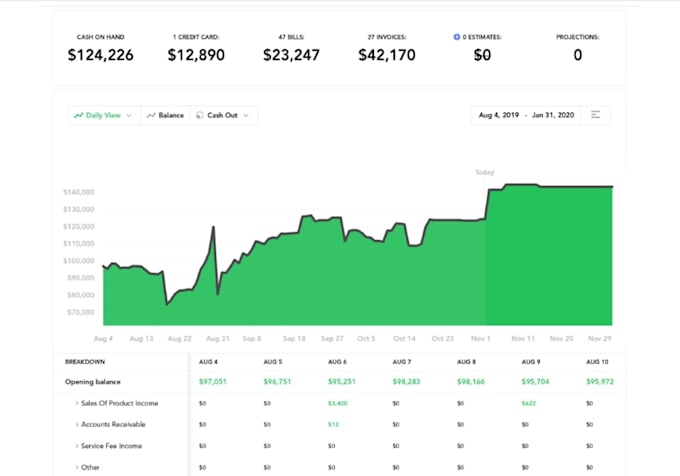
Task: Click the opening balance $95,251 cell
Action: point(342,381)
